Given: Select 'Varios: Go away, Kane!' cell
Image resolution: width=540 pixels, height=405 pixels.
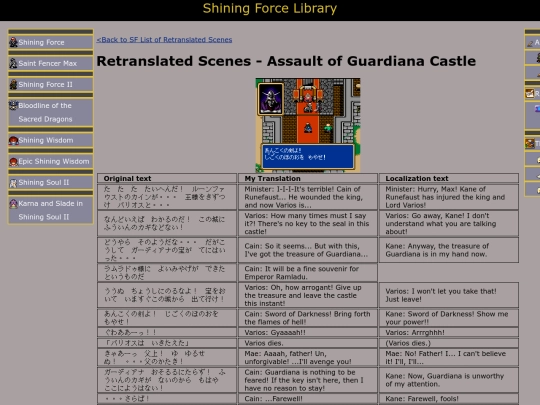Looking at the screenshot, I should 449,224.
